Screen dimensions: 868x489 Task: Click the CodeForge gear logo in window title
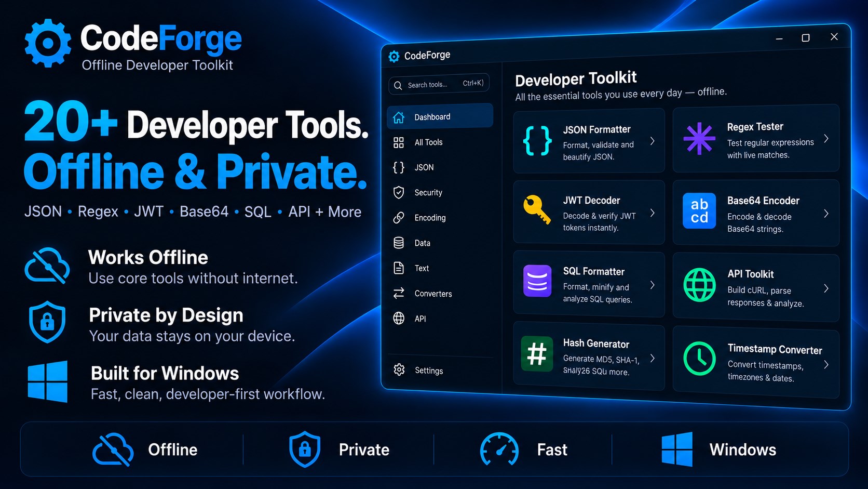pos(394,56)
